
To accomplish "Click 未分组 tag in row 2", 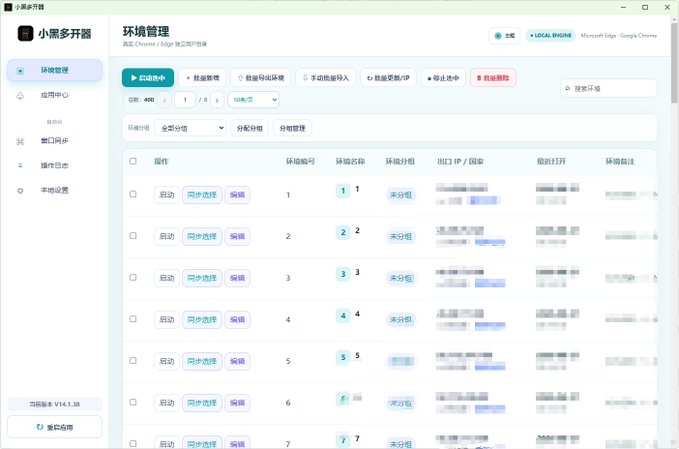I will (x=401, y=236).
